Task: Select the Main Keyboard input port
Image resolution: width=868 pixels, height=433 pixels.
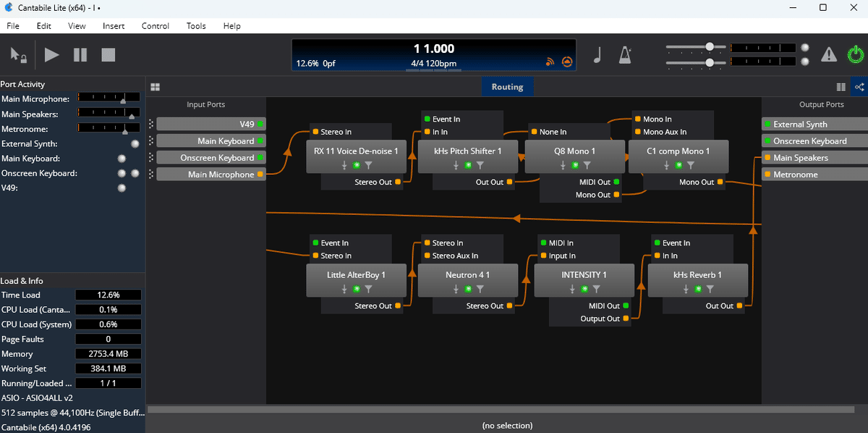Action: tap(211, 140)
